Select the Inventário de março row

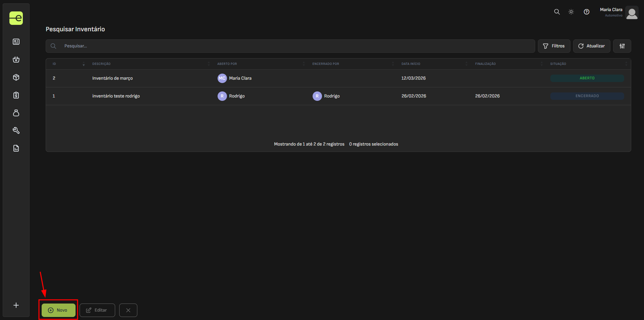click(x=112, y=78)
